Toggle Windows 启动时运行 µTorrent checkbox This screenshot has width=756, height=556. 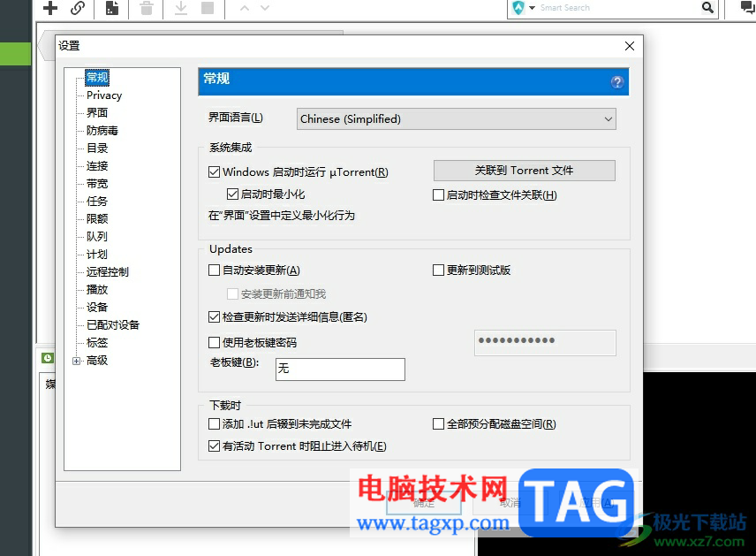(x=214, y=171)
